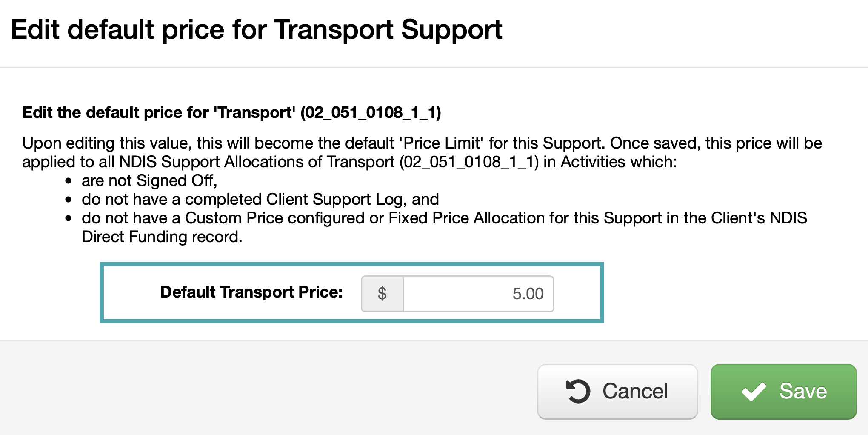Viewport: 868px width, 435px height.
Task: Click the checkmark icon on Save
Action: pyautogui.click(x=754, y=392)
